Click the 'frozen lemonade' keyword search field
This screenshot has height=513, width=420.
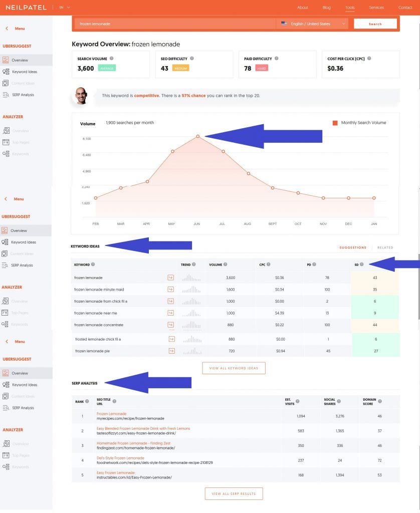[x=175, y=24]
